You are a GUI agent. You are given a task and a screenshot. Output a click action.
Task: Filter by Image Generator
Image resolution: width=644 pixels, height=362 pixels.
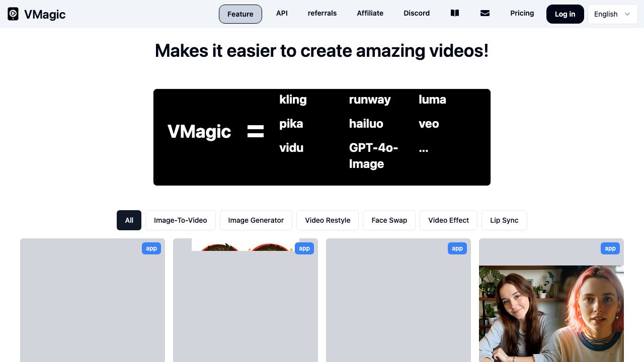point(256,220)
